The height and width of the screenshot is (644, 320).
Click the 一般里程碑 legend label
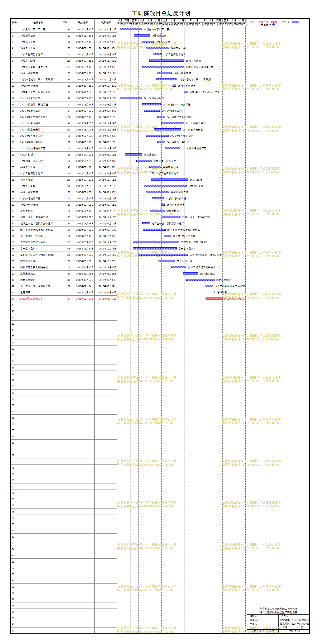[264, 24]
